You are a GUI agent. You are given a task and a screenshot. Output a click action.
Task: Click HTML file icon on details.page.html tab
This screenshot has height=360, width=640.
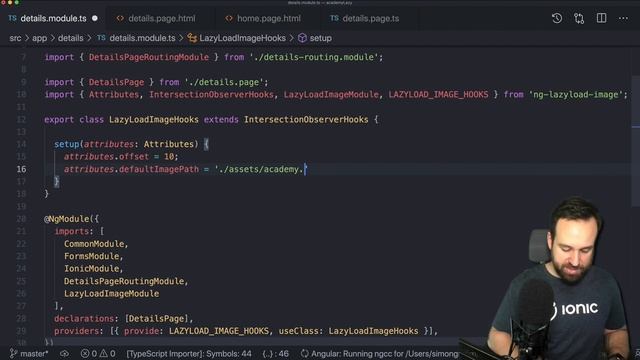[x=120, y=18]
